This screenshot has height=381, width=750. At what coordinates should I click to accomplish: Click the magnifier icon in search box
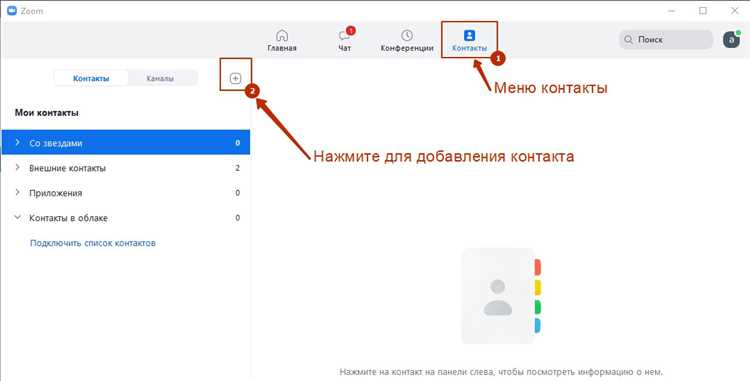[629, 40]
